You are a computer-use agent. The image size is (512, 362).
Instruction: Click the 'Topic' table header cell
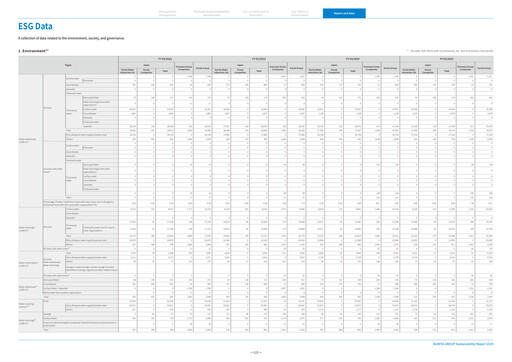pos(68,65)
